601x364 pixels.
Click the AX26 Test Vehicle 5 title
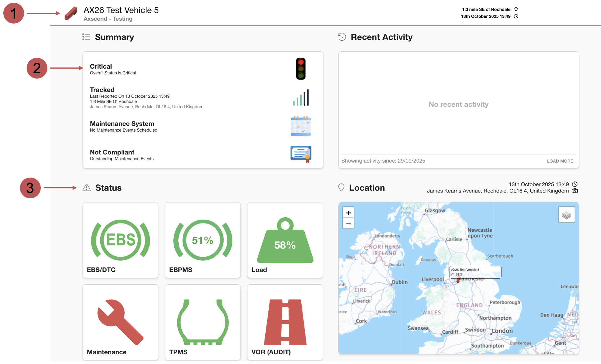click(x=121, y=10)
